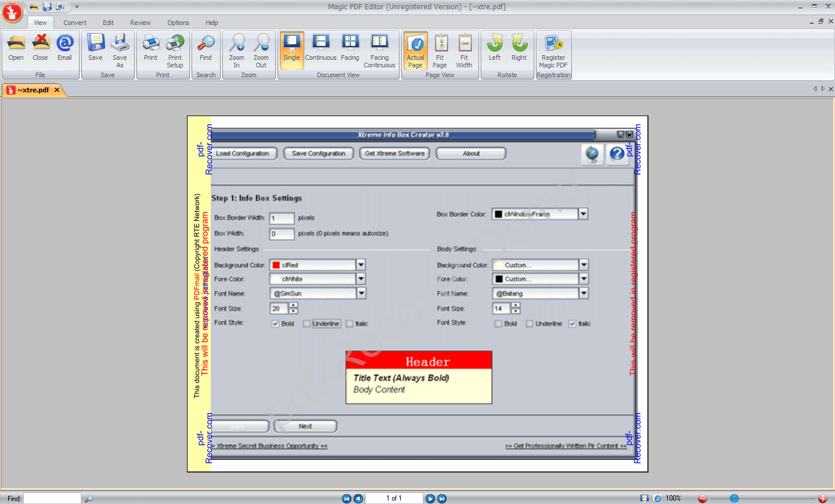Open the View ribbon tab
The height and width of the screenshot is (504, 835).
coord(40,23)
